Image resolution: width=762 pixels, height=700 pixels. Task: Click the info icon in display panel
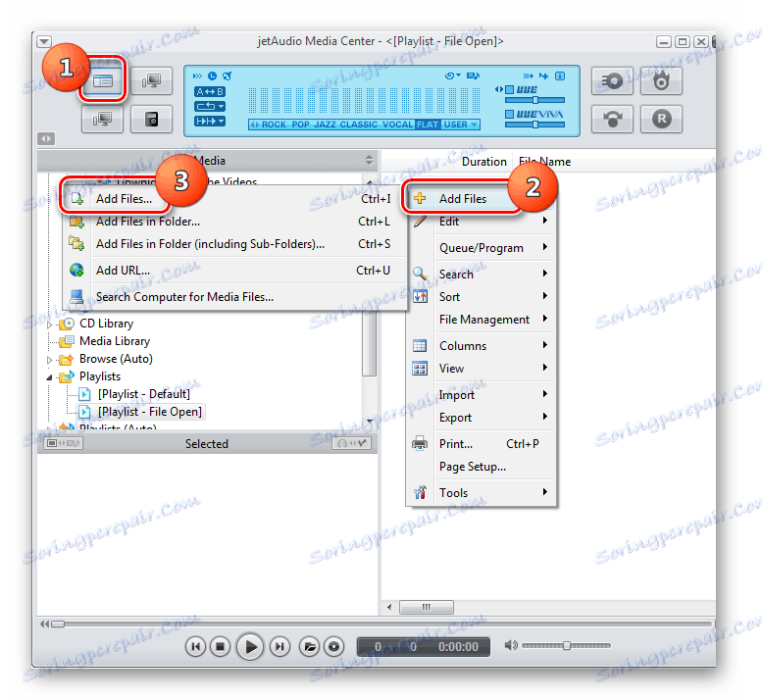560,75
